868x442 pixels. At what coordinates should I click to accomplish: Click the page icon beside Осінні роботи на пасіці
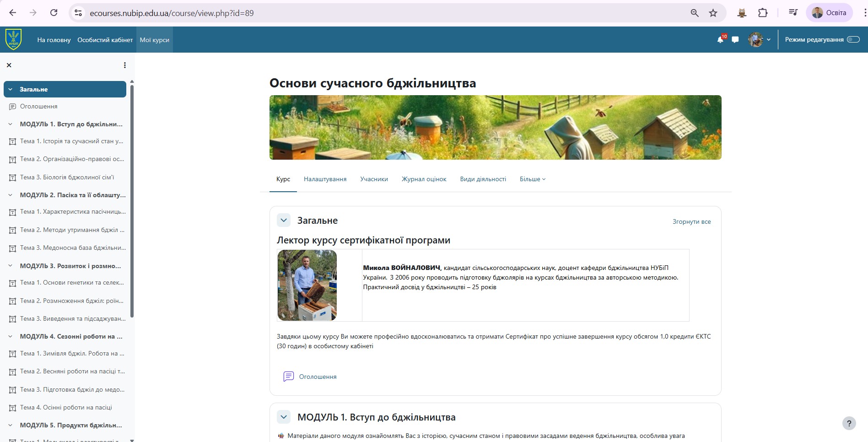pos(13,408)
